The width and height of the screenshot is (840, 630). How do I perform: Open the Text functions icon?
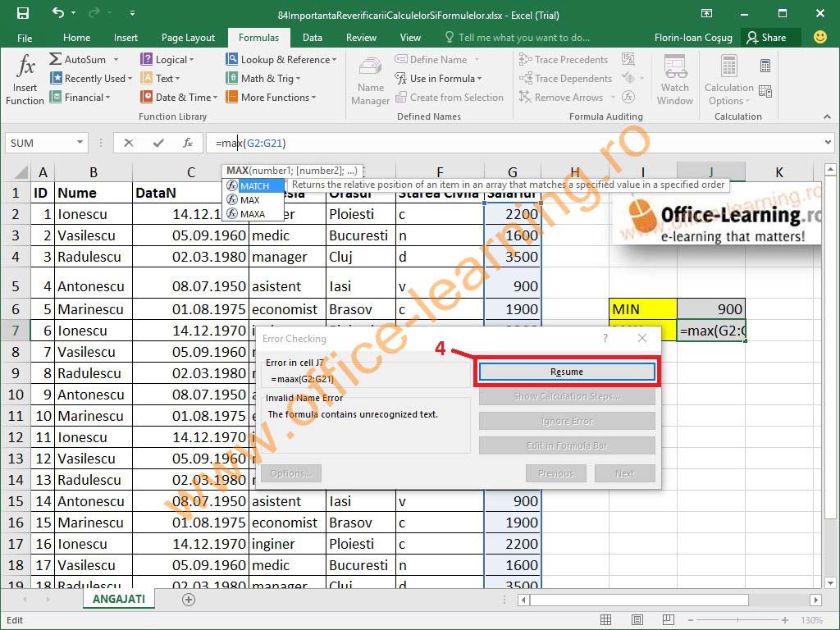(x=146, y=78)
